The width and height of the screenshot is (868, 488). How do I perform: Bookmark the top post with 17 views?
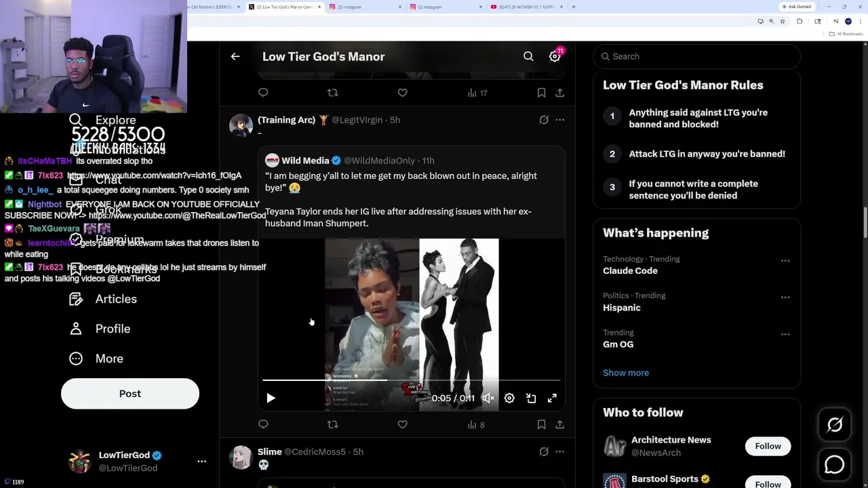(541, 93)
